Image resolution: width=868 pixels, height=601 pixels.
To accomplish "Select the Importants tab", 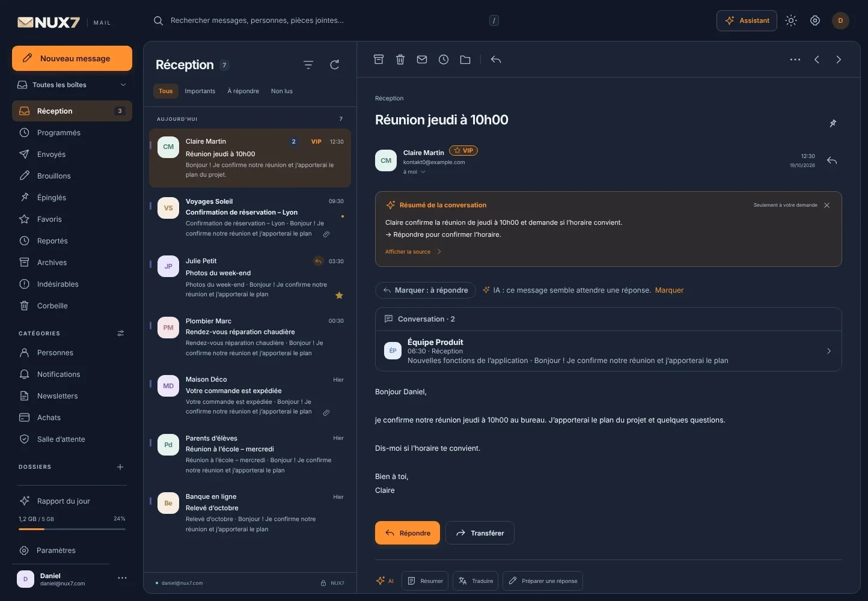I will coord(200,91).
